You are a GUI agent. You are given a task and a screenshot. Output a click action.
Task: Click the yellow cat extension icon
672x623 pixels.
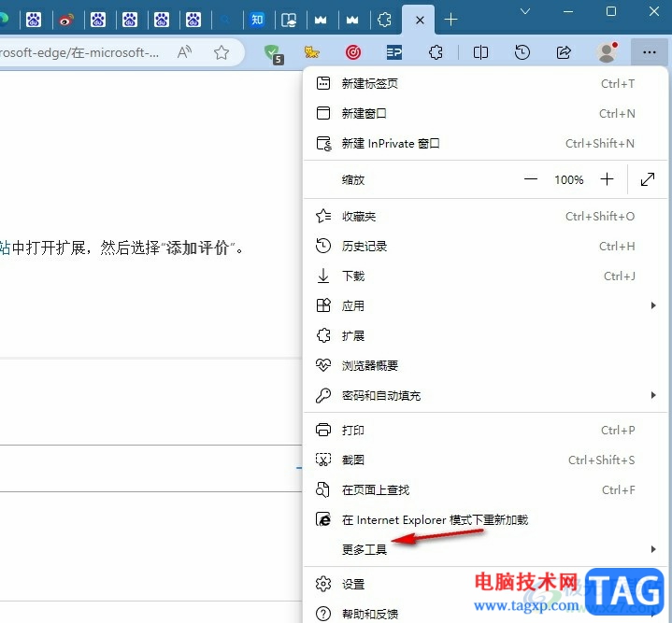pos(311,52)
